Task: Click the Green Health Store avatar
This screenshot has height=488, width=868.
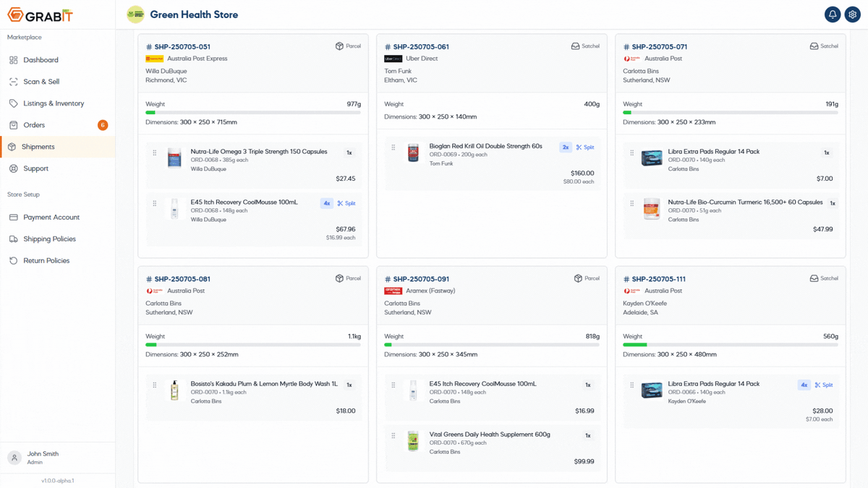Action: (x=135, y=14)
